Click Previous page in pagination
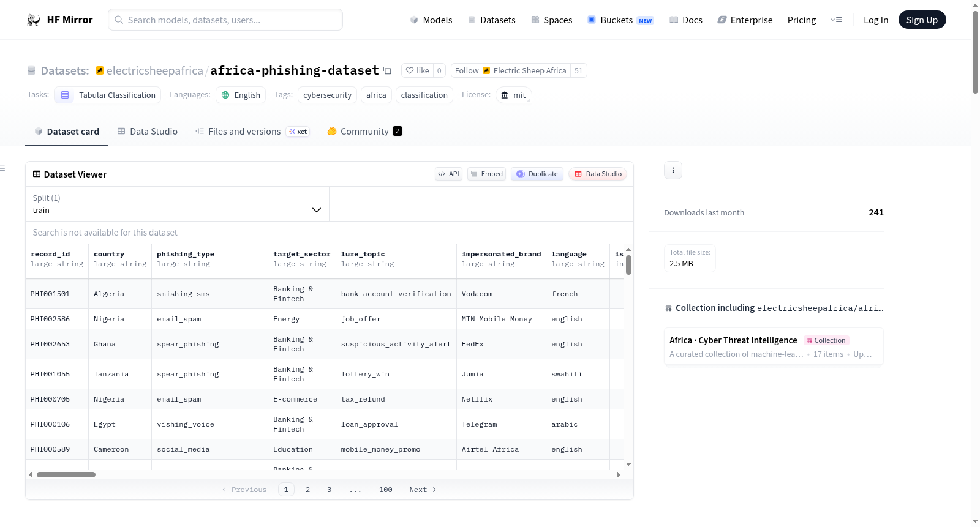 (x=244, y=490)
